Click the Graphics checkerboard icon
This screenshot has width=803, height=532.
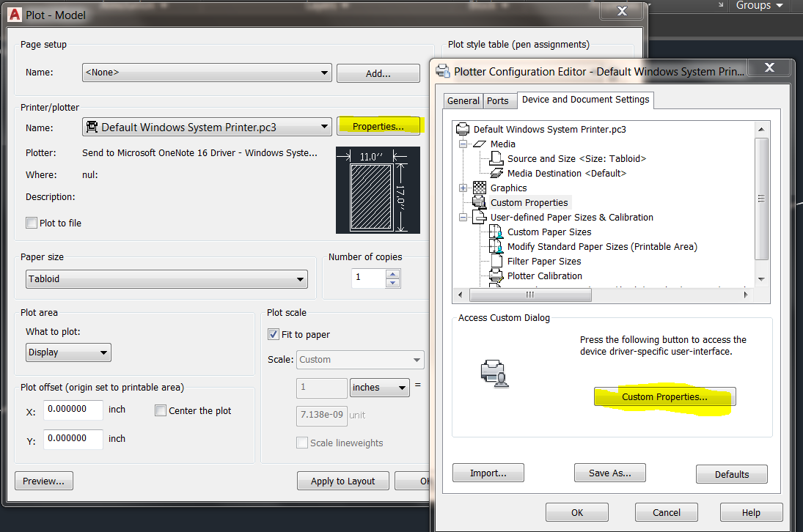[480, 188]
